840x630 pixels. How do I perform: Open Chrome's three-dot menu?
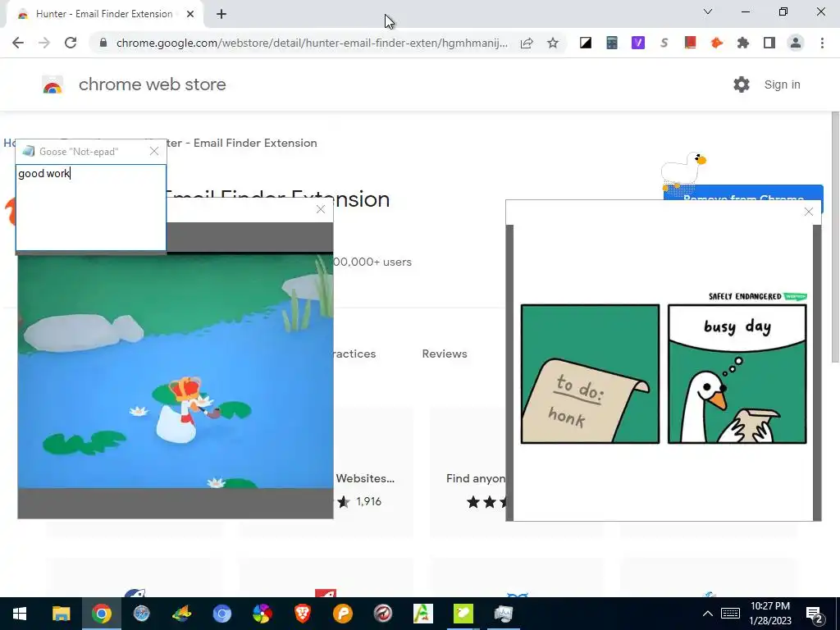tap(822, 43)
